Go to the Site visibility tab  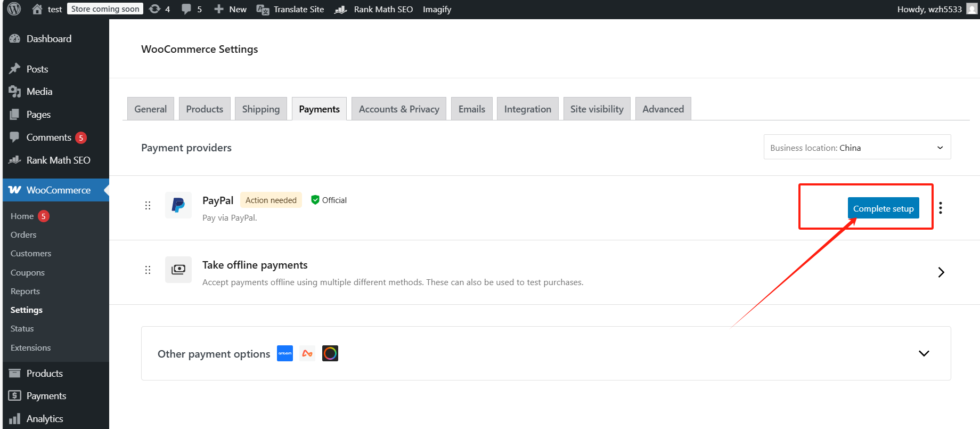597,109
